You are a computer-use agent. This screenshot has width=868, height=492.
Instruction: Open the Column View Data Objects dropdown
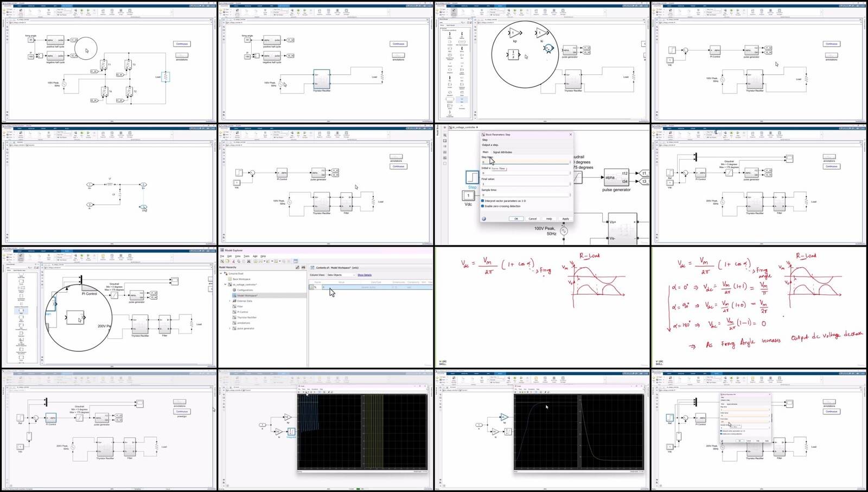click(x=341, y=275)
